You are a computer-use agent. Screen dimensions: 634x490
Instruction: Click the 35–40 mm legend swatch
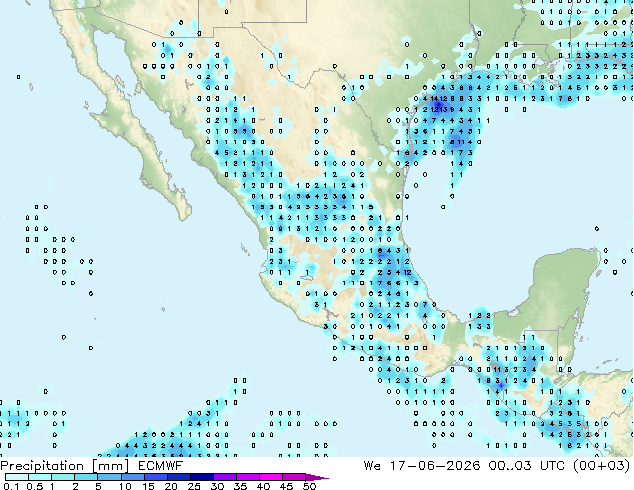[x=248, y=477]
